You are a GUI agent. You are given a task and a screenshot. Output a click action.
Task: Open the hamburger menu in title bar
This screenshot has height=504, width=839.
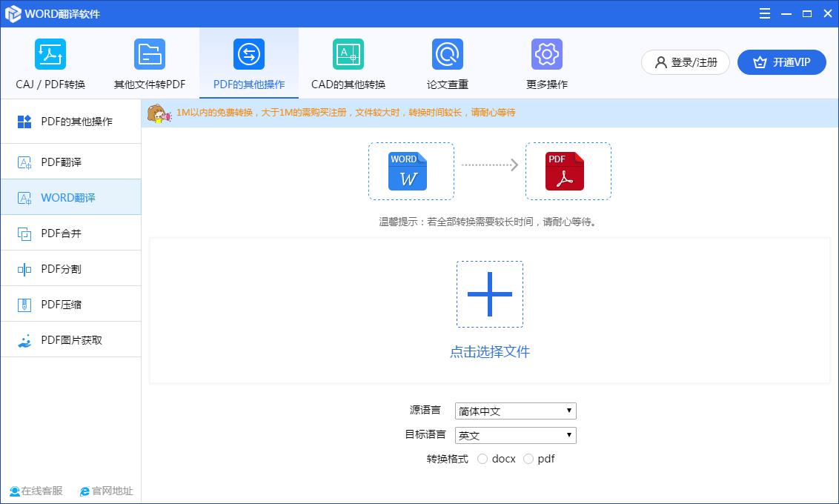764,13
